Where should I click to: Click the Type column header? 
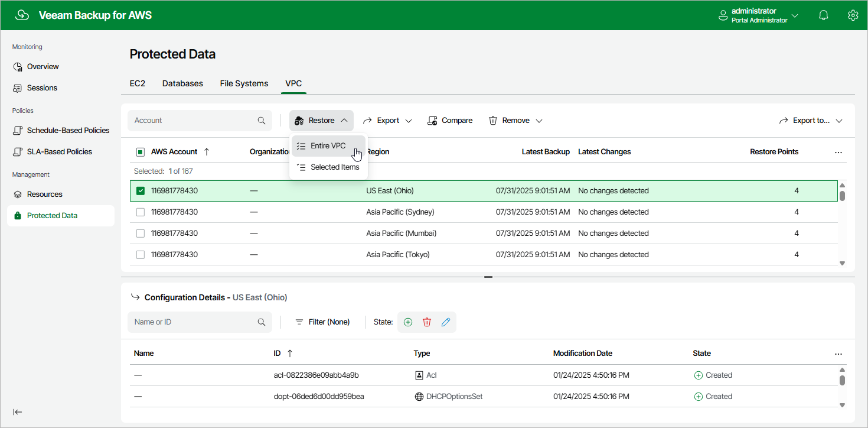[x=422, y=354]
